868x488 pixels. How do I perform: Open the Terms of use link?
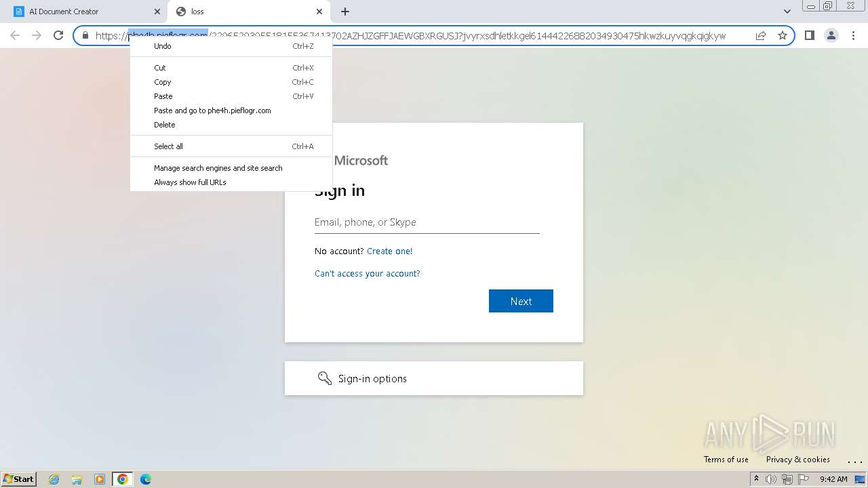click(x=726, y=460)
